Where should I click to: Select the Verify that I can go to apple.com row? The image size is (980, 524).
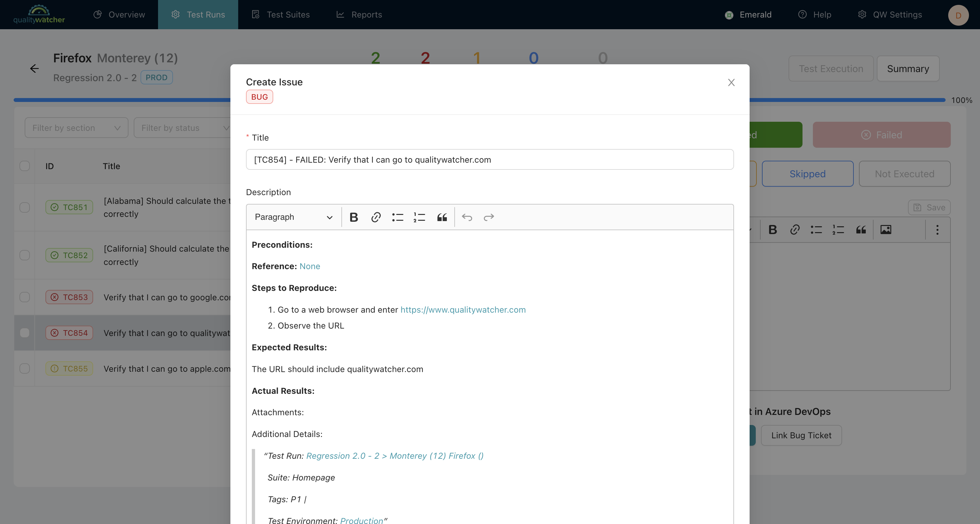(123, 369)
